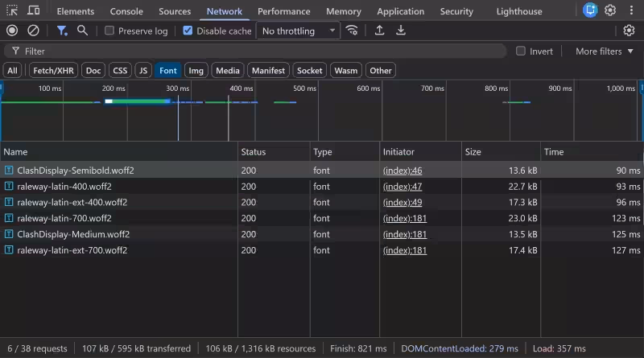Sort requests by Size column header

(501, 152)
